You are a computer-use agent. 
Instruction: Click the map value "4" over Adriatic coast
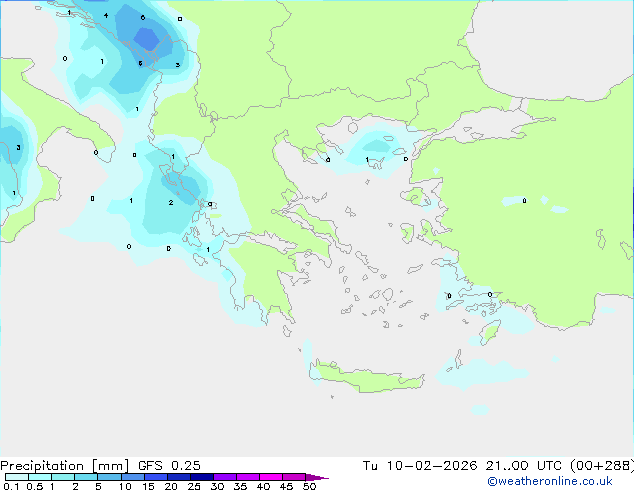coord(106,16)
